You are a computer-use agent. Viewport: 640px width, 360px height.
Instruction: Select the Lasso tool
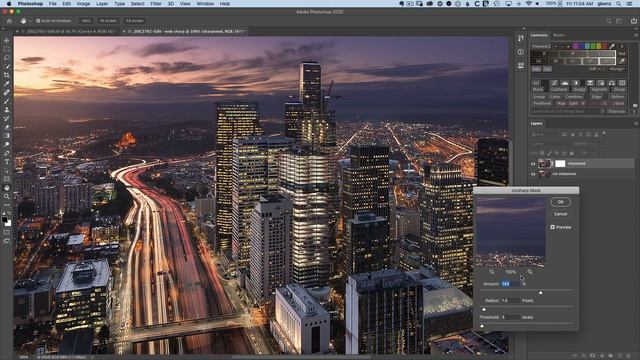click(7, 58)
